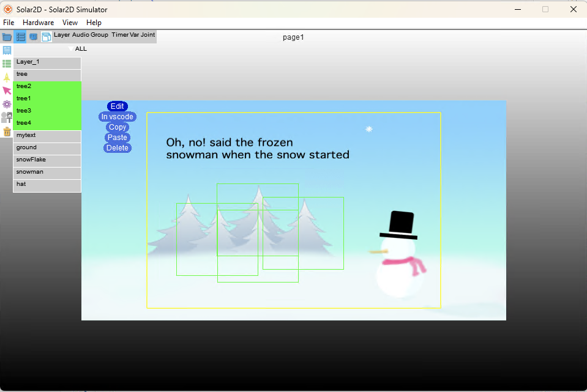This screenshot has height=392, width=587.
Task: Select the mytext layer row
Action: pos(47,136)
